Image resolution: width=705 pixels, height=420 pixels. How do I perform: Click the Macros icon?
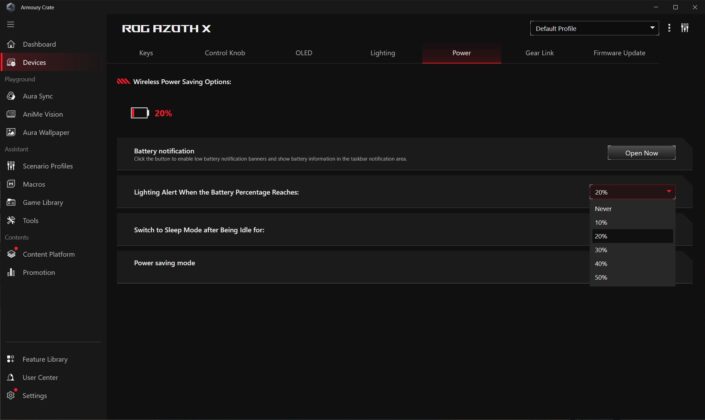[x=11, y=184]
